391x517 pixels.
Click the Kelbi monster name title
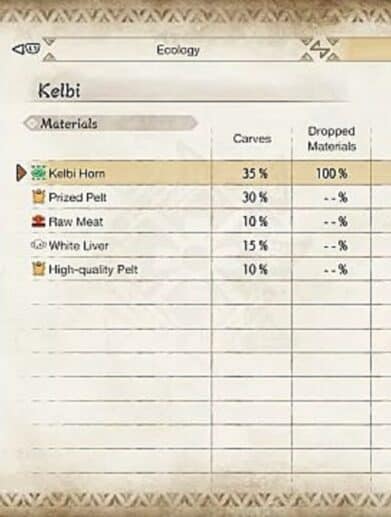(59, 90)
